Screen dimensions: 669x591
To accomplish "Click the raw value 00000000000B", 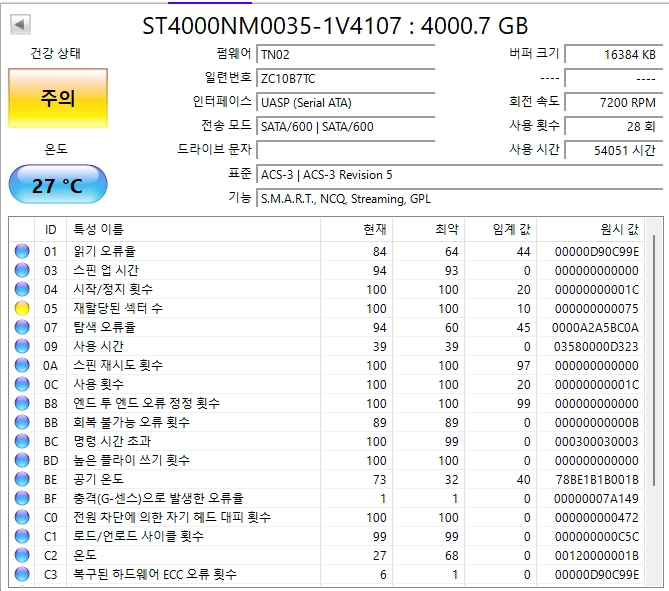I will coord(596,422).
